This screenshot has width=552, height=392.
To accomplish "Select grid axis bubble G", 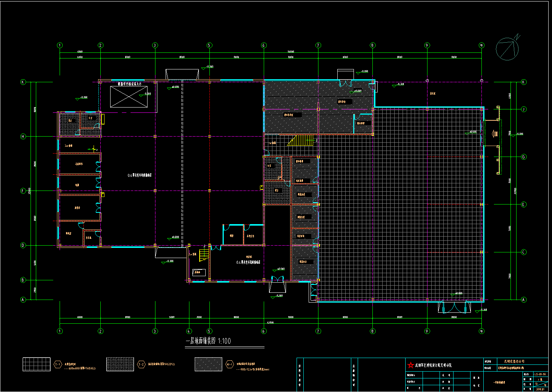I will 524,157.
